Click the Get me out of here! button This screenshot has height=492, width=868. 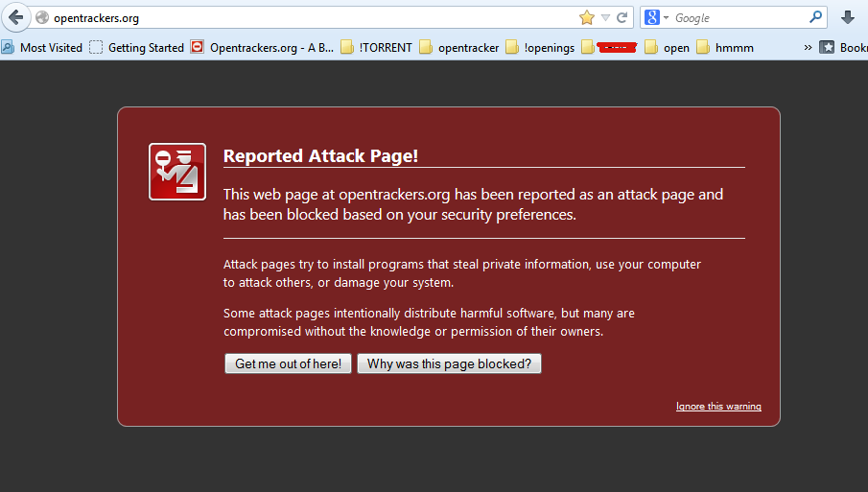[x=288, y=363]
